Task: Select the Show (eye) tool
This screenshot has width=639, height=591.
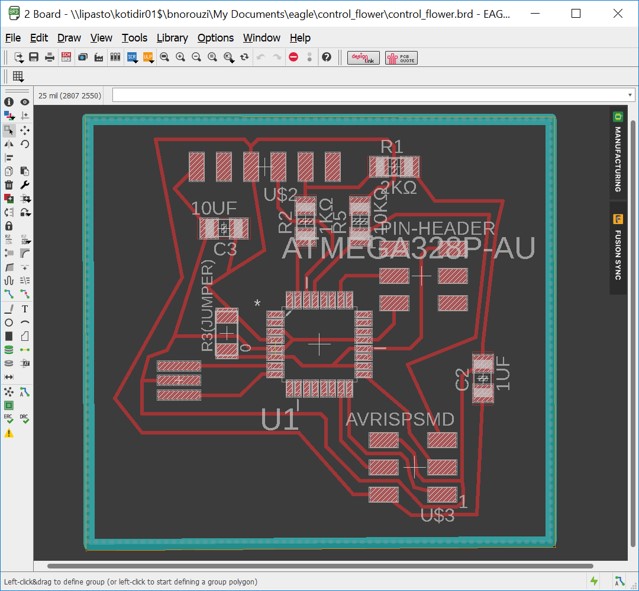Action: pos(25,102)
